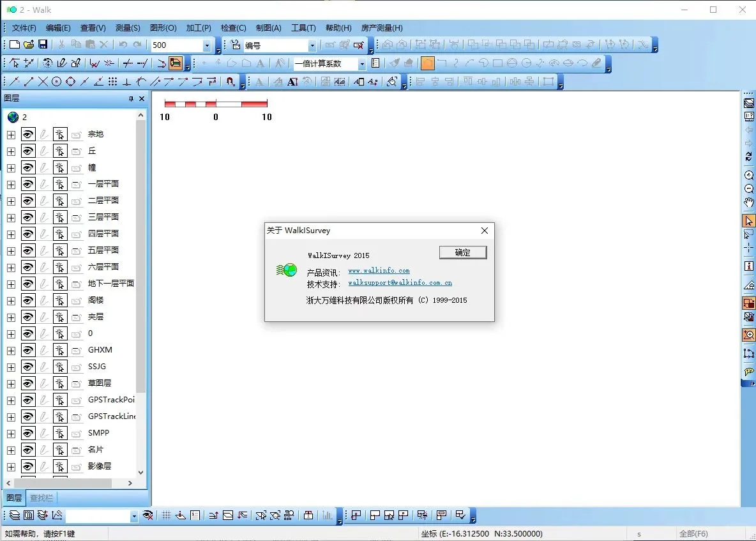Open the info 'i' tool in right sidebar
The height and width of the screenshot is (541, 756).
click(x=749, y=266)
